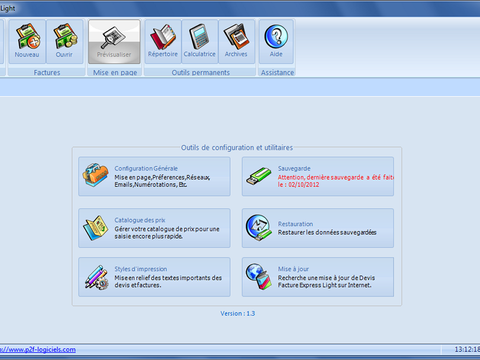
Task: Visit the p2f-logiciels.com website link
Action: coord(38,349)
